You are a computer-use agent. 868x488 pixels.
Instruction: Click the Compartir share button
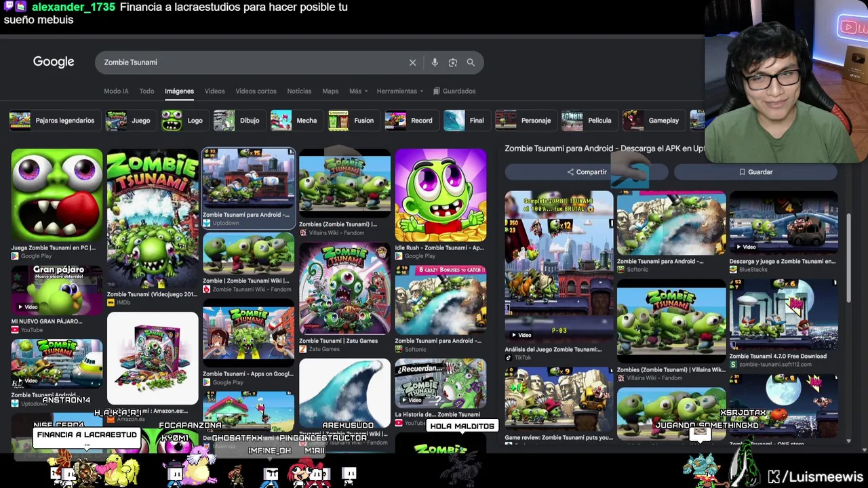(587, 172)
